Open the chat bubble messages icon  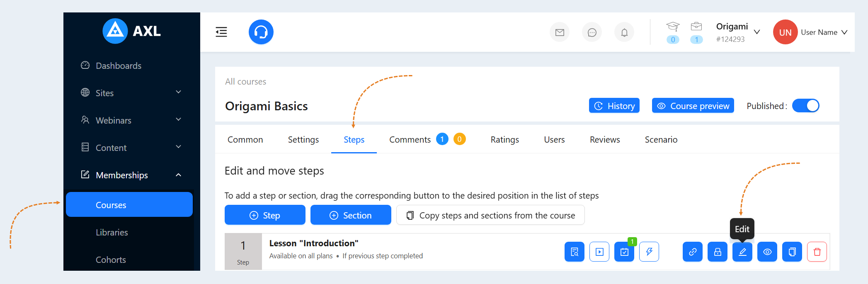click(592, 32)
